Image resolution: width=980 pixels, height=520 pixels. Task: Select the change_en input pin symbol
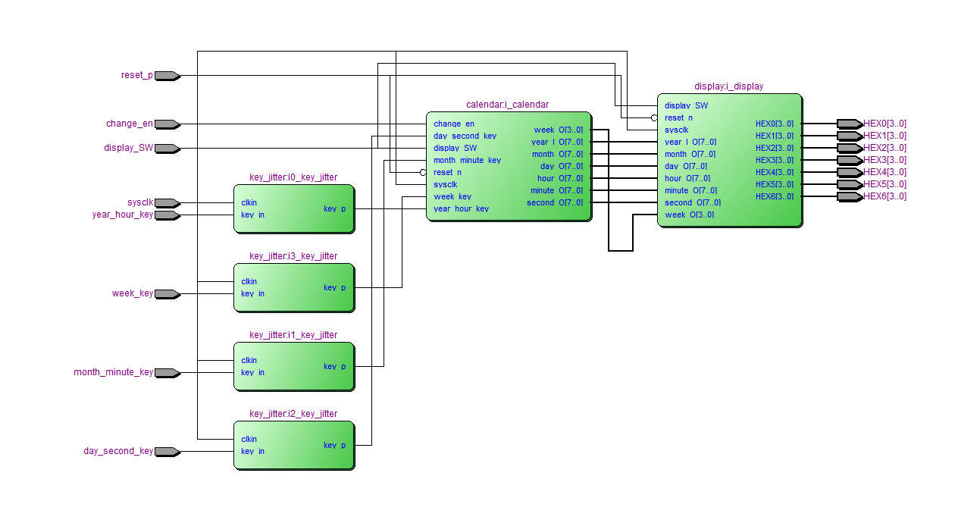[167, 124]
